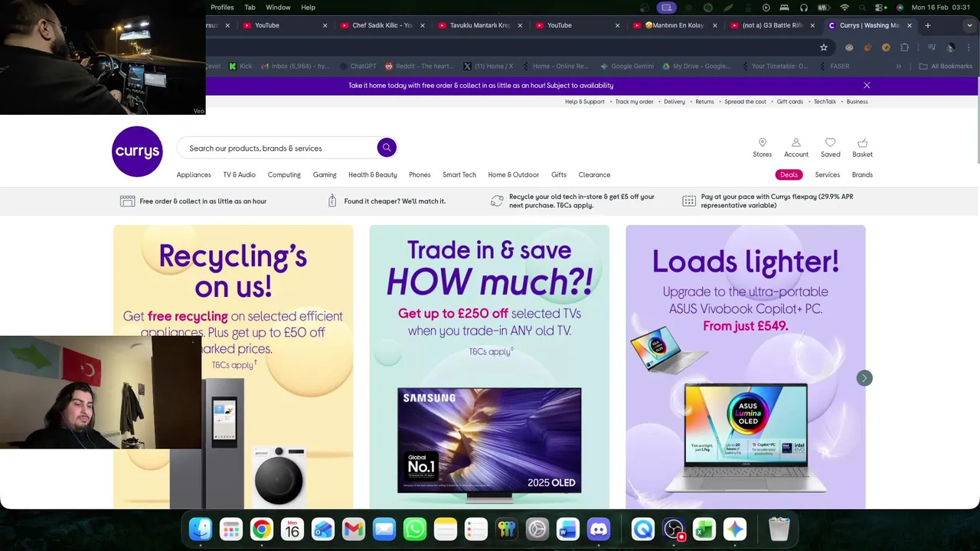Open the Basket icon
This screenshot has width=980, height=551.
click(x=862, y=148)
